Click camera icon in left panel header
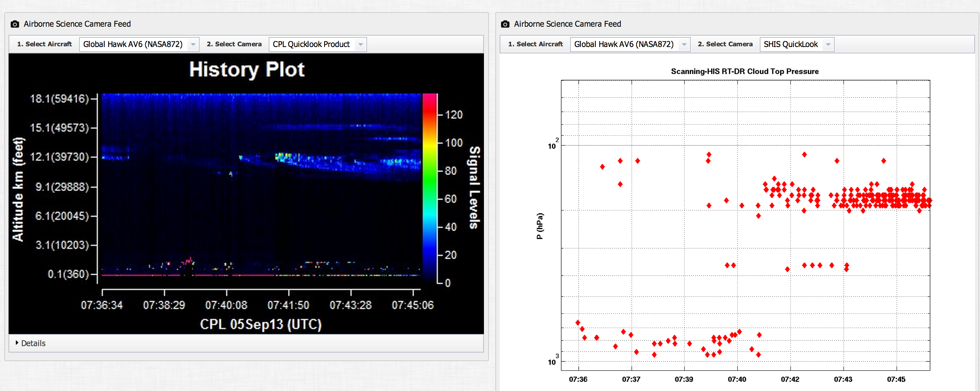 tap(15, 24)
